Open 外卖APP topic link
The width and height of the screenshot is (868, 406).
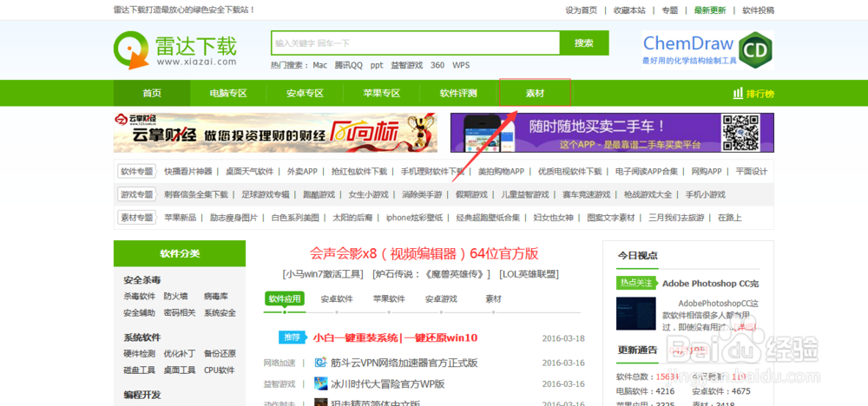[x=302, y=172]
